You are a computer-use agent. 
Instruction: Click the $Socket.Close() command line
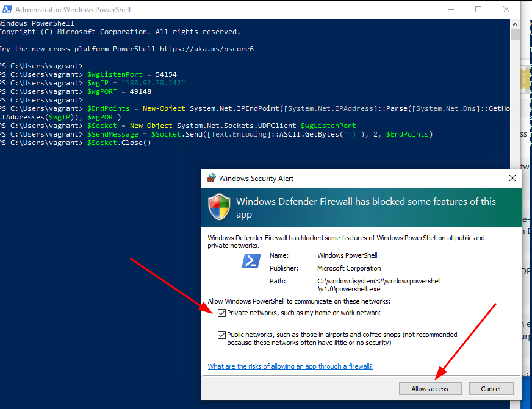coord(119,143)
